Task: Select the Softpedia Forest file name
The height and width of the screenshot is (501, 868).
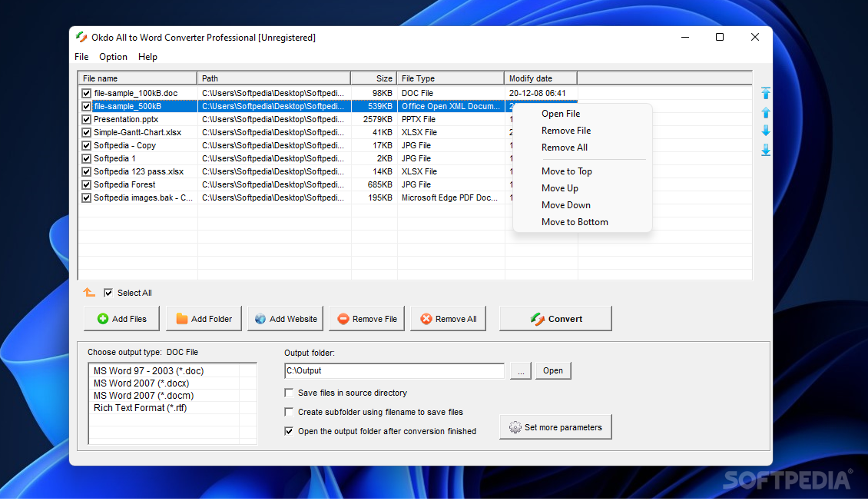Action: point(124,184)
